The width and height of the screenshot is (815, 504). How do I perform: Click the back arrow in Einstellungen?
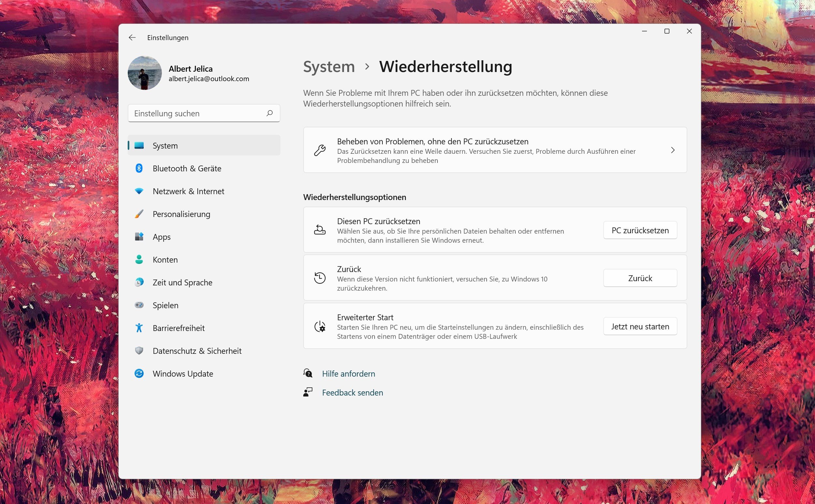tap(132, 38)
